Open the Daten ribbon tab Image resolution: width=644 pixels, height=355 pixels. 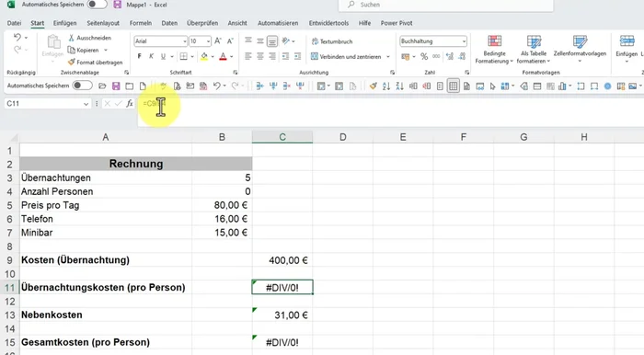[169, 23]
